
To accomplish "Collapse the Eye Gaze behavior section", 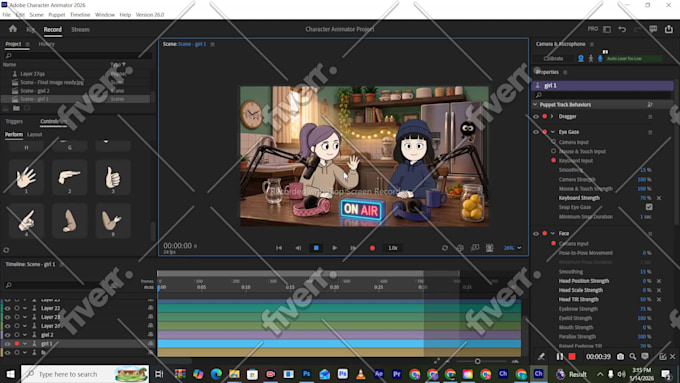I will 552,132.
